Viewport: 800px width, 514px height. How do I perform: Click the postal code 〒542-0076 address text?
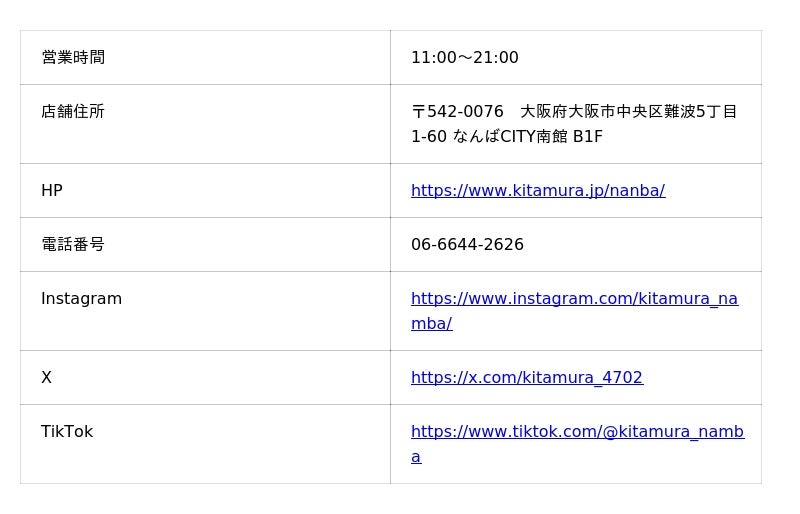tap(457, 111)
